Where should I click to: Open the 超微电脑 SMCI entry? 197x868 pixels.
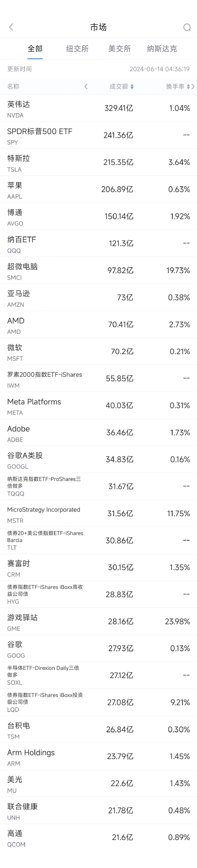98,270
